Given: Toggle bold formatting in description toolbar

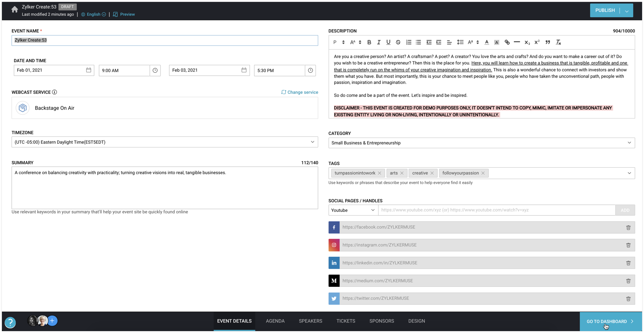Looking at the screenshot, I should [x=369, y=42].
